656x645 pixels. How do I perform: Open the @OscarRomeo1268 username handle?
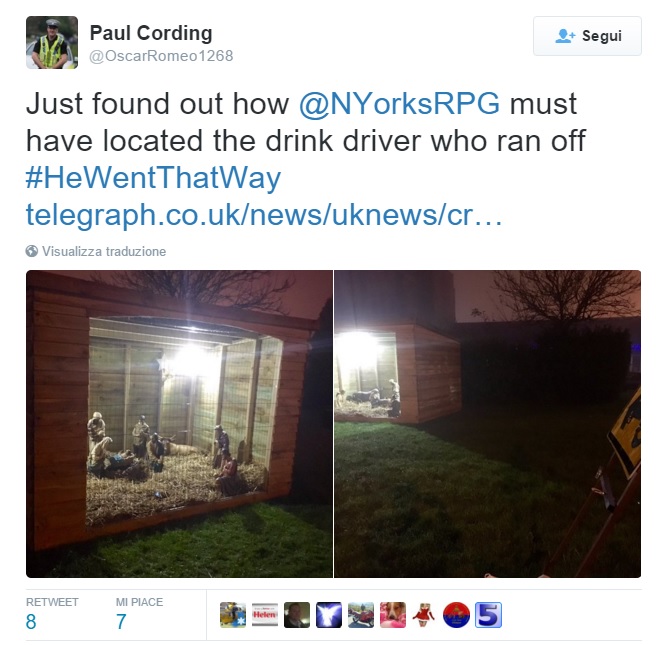[x=161, y=56]
